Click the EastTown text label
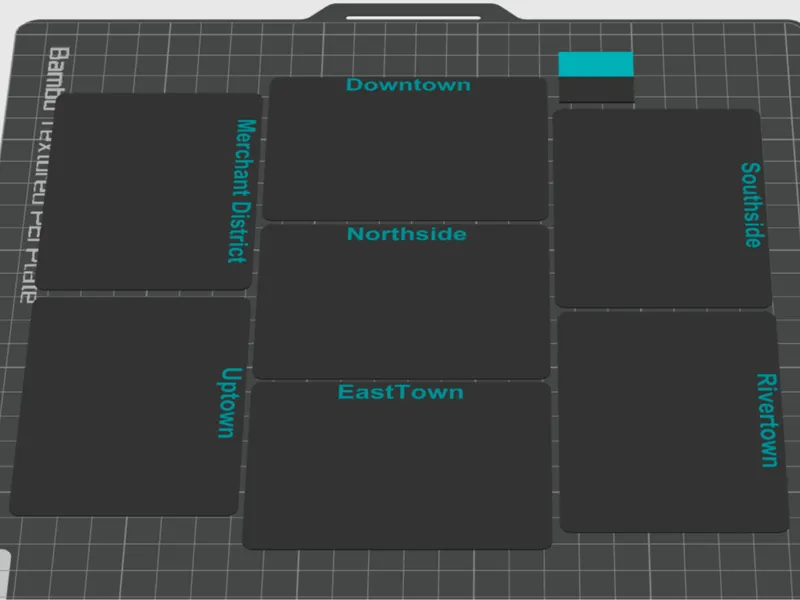The width and height of the screenshot is (800, 600). 401,392
